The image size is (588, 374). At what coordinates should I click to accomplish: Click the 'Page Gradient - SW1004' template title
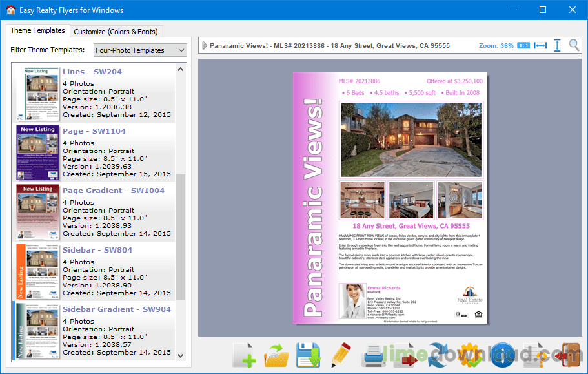click(114, 191)
